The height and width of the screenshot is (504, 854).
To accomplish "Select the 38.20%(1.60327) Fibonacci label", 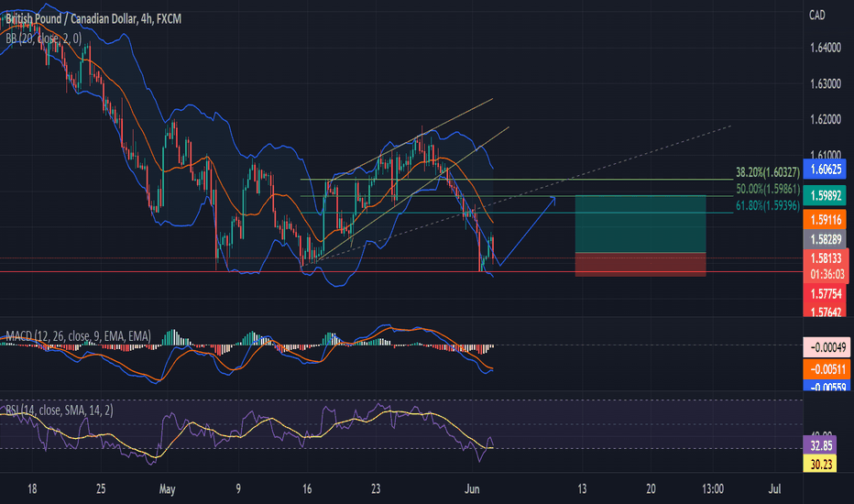I will [768, 172].
